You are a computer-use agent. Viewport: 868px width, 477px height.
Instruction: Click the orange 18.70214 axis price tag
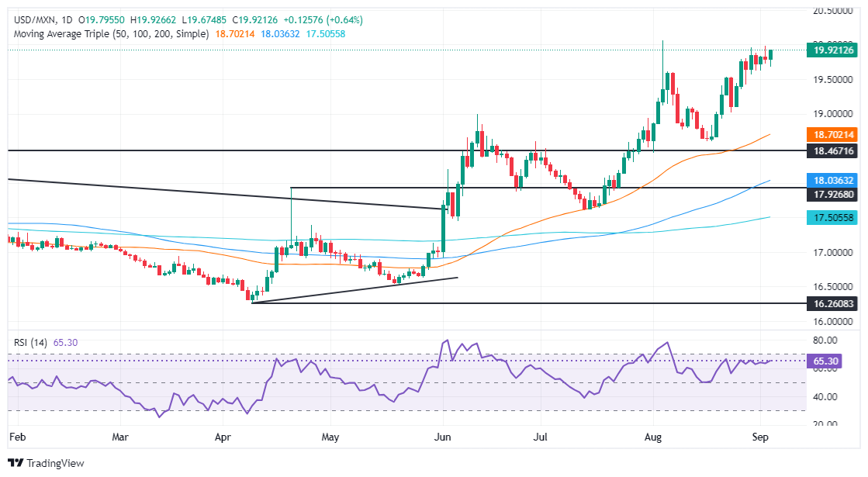(833, 134)
